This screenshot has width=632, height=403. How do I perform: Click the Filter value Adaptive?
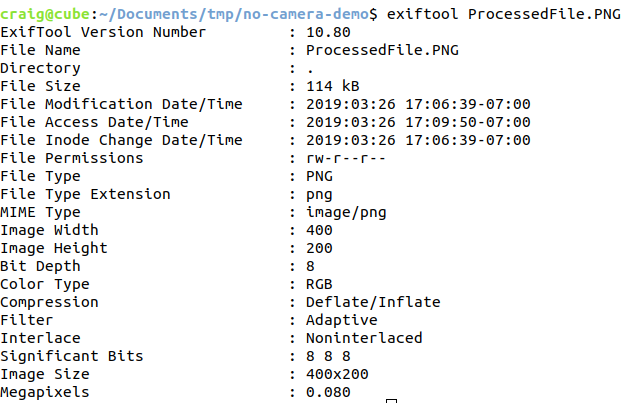(x=342, y=320)
